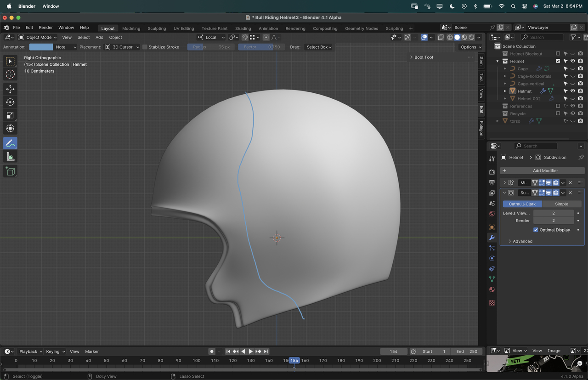Image resolution: width=588 pixels, height=380 pixels.
Task: Switch to the Sculpting workspace tab
Action: point(157,28)
